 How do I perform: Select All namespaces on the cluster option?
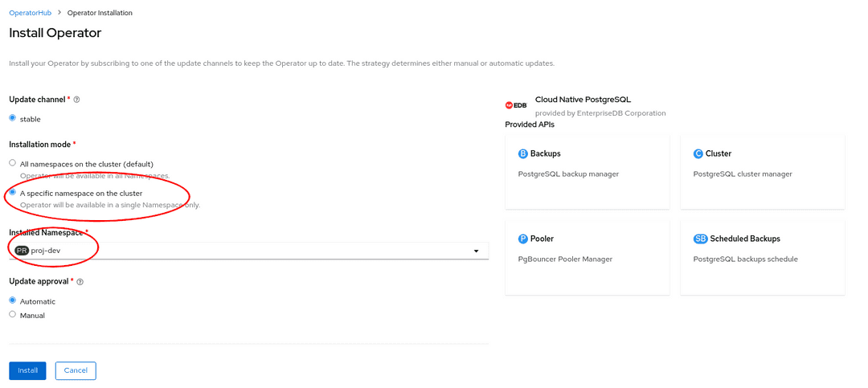(12, 163)
